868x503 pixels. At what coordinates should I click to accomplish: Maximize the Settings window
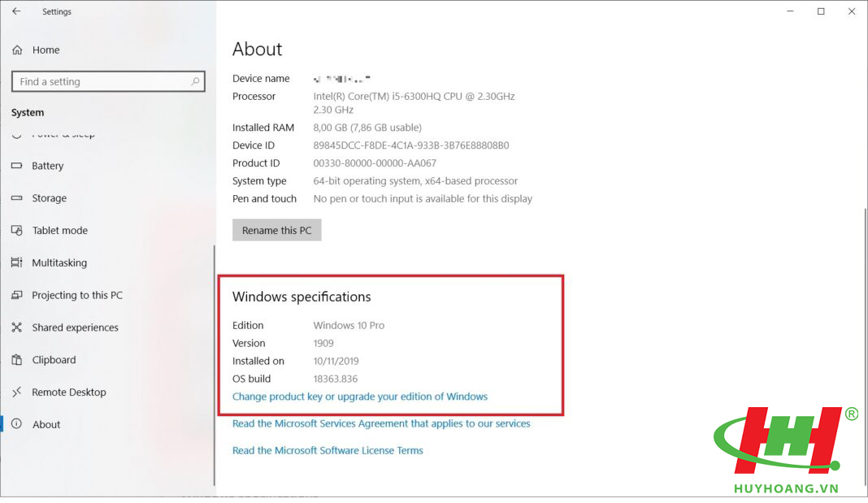tap(821, 11)
